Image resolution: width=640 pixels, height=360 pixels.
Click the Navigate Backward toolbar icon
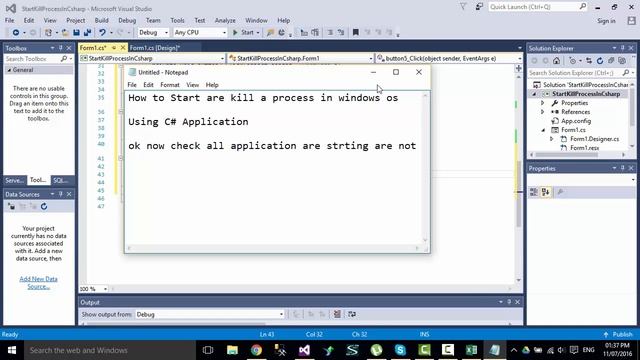point(16,32)
